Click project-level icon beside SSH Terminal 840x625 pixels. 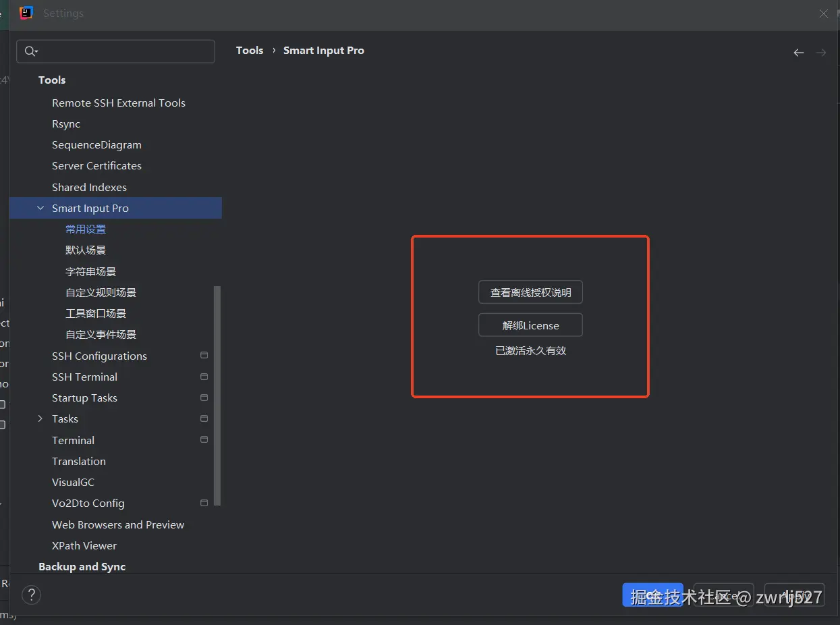[x=204, y=376]
